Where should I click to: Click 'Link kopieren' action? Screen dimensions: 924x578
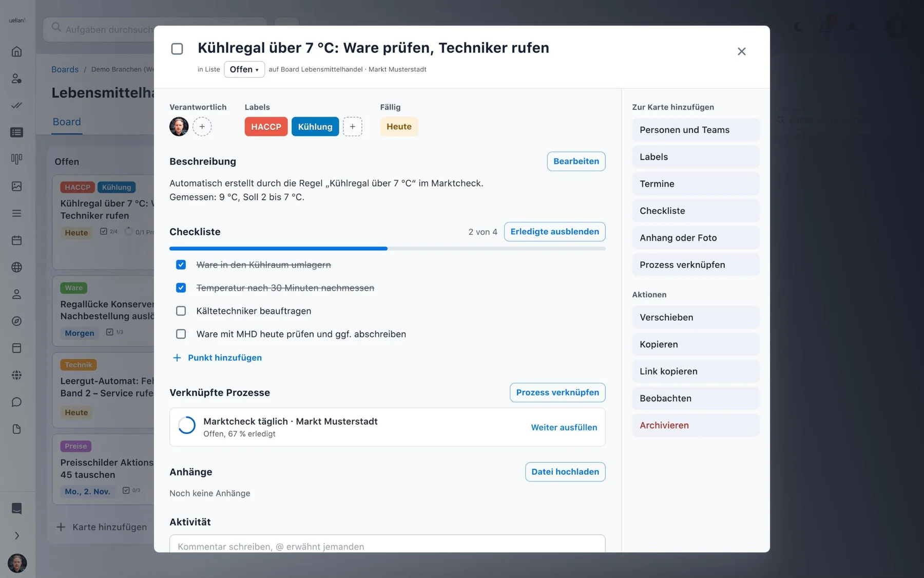tap(696, 371)
